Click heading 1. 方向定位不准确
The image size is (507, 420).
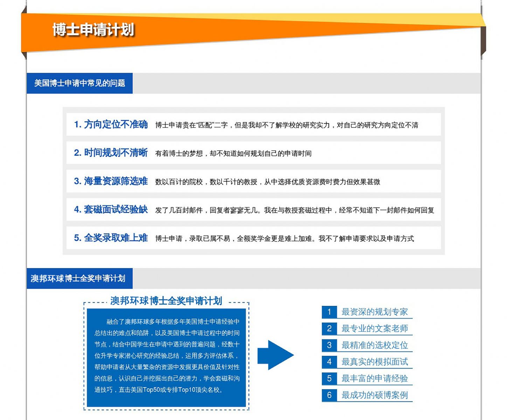tap(111, 125)
